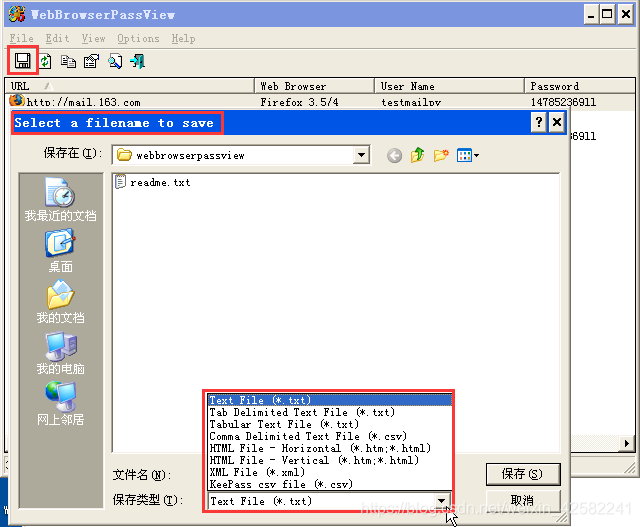Image resolution: width=640 pixels, height=527 pixels.
Task: Open 网上邻居 in the places bar
Action: 60,403
